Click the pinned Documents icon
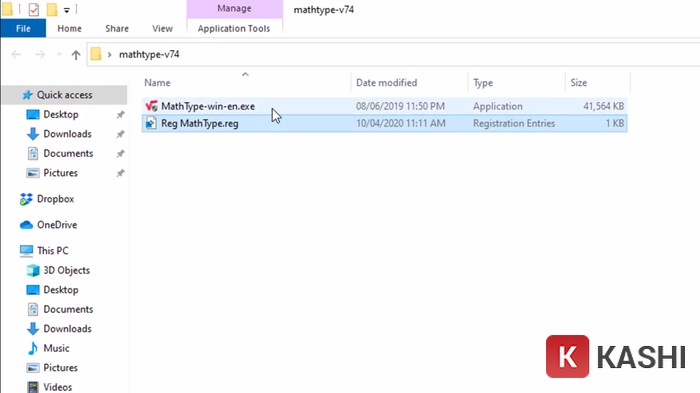Image resolution: width=700 pixels, height=393 pixels. pyautogui.click(x=33, y=154)
